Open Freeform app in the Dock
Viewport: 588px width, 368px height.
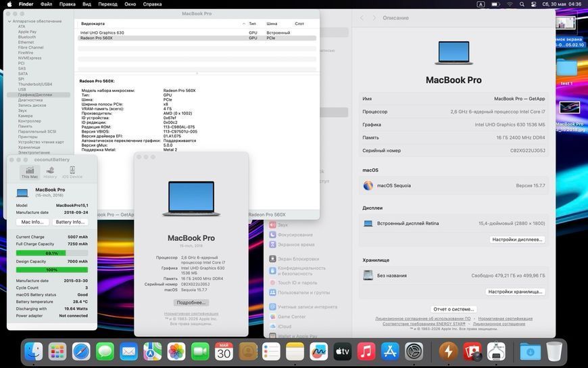(319, 352)
